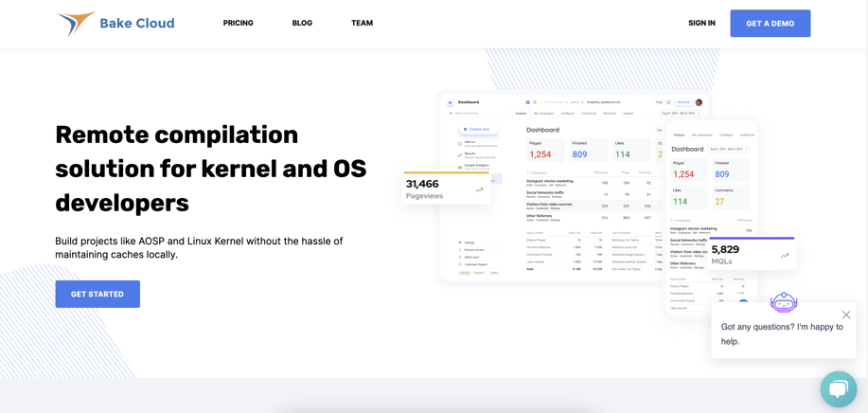The image size is (868, 413).
Task: Click the chatbot robot avatar
Action: [x=784, y=302]
